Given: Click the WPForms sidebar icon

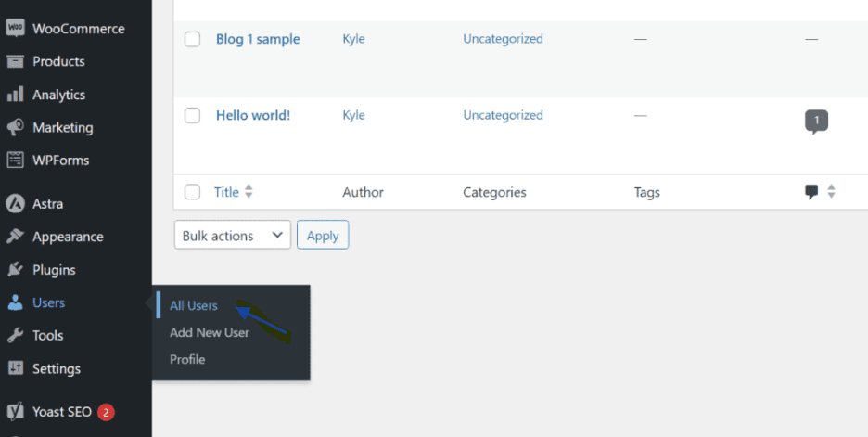Looking at the screenshot, I should click(x=15, y=160).
